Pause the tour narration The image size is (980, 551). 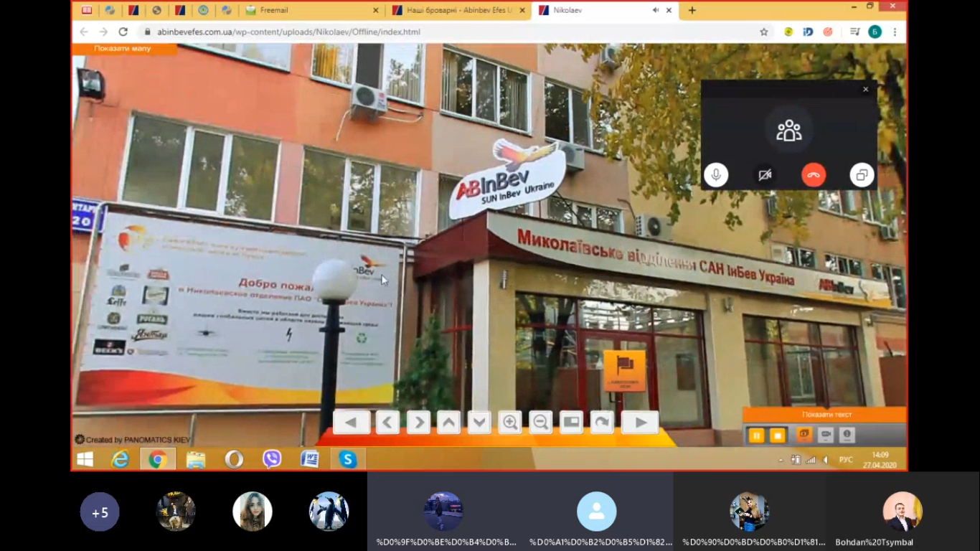pyautogui.click(x=755, y=435)
